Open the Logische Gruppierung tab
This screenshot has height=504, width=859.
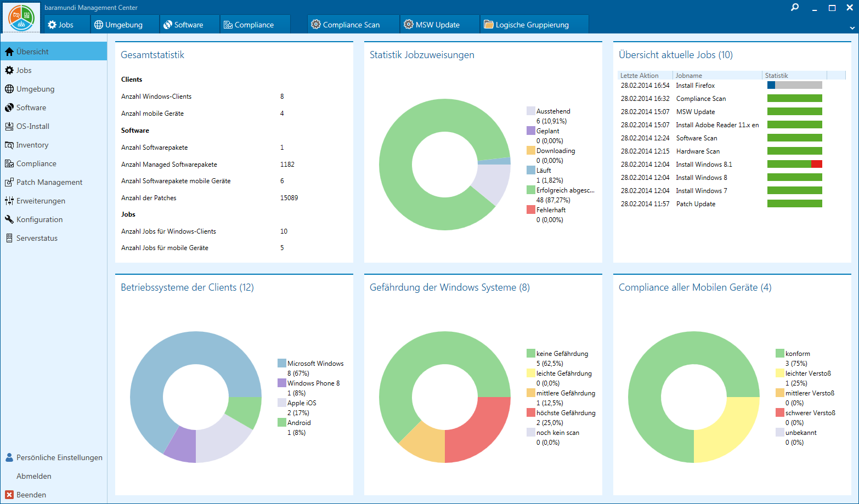pos(532,25)
